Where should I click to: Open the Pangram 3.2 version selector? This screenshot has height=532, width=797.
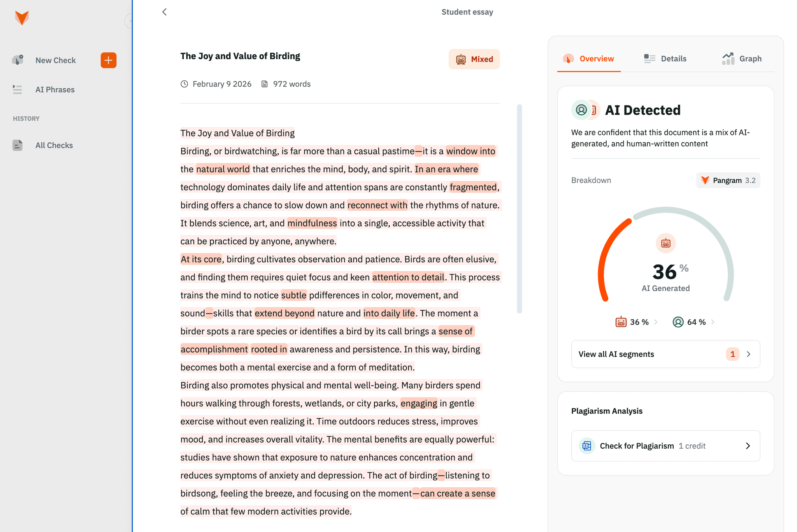pos(728,180)
